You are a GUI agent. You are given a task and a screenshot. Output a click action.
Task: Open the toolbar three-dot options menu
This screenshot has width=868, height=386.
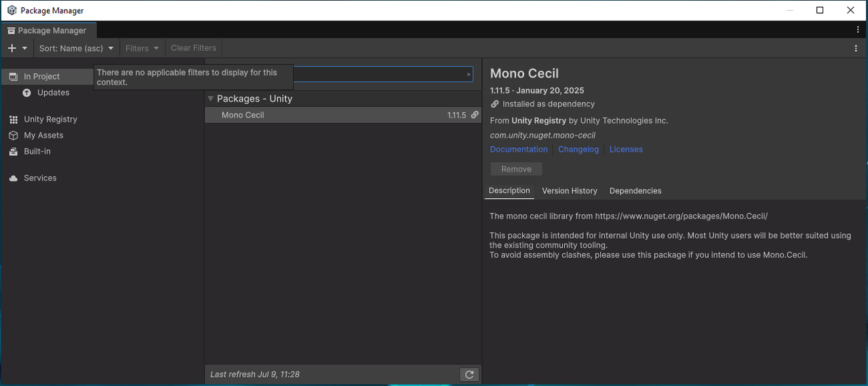click(x=856, y=48)
